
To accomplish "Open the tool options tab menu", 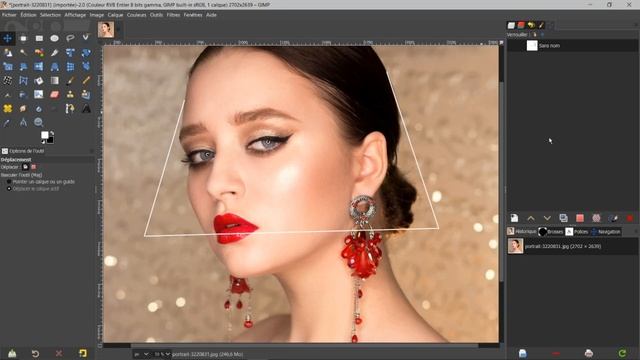I will 91,151.
